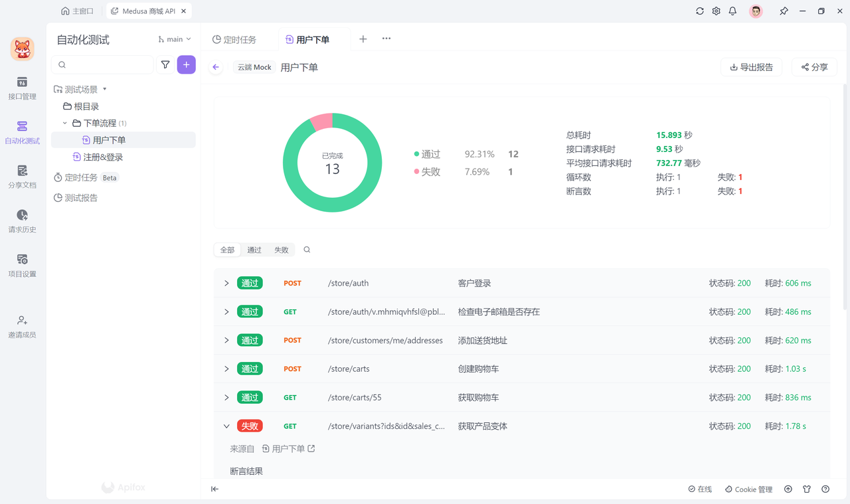
Task: Close the Medusa 商城 API tab
Action: pos(184,11)
